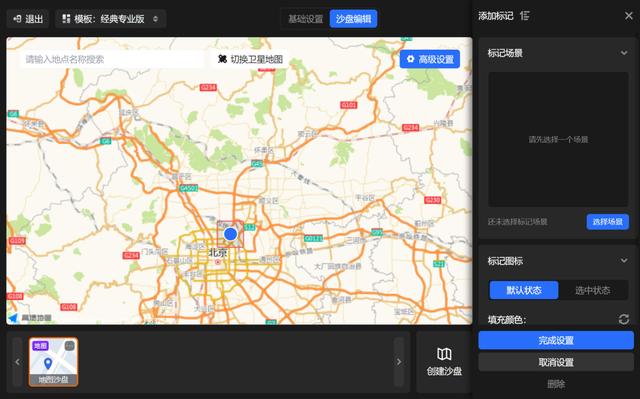Select the 默认状态 tab
The height and width of the screenshot is (399, 640).
pos(524,290)
